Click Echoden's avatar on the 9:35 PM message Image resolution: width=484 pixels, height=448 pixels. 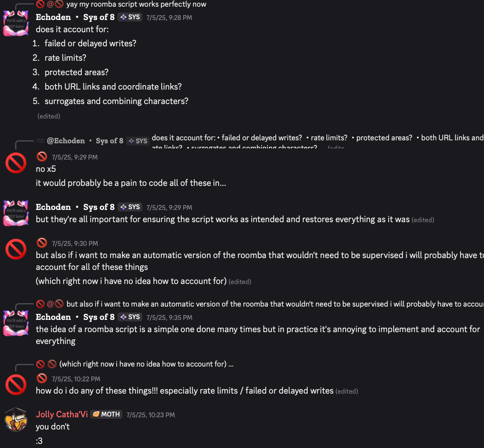(16, 323)
